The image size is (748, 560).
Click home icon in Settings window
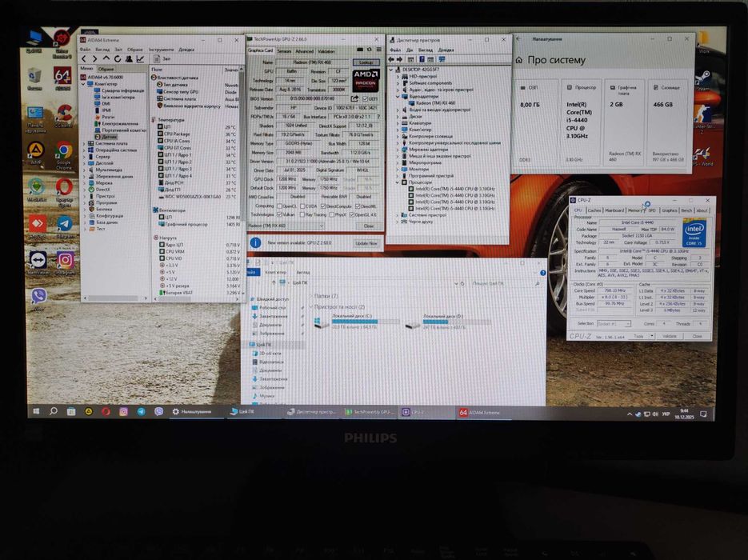(519, 60)
